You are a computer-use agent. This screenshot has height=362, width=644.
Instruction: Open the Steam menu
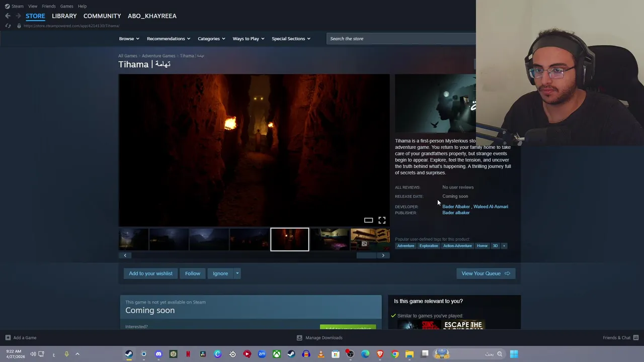[x=14, y=6]
